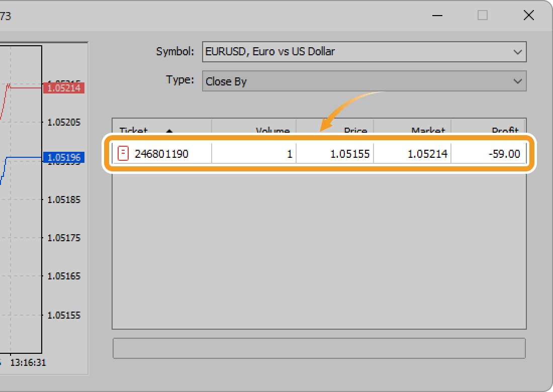Image resolution: width=553 pixels, height=392 pixels.
Task: Select the Close By type field
Action: coord(352,81)
